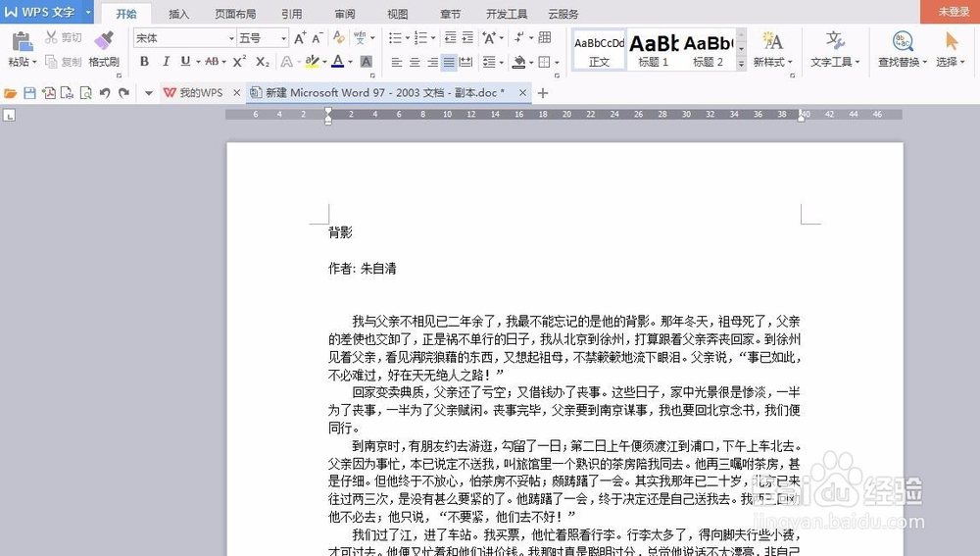Open the numbered list dropdown arrow
Viewport: 980px width, 556px height.
tap(433, 38)
